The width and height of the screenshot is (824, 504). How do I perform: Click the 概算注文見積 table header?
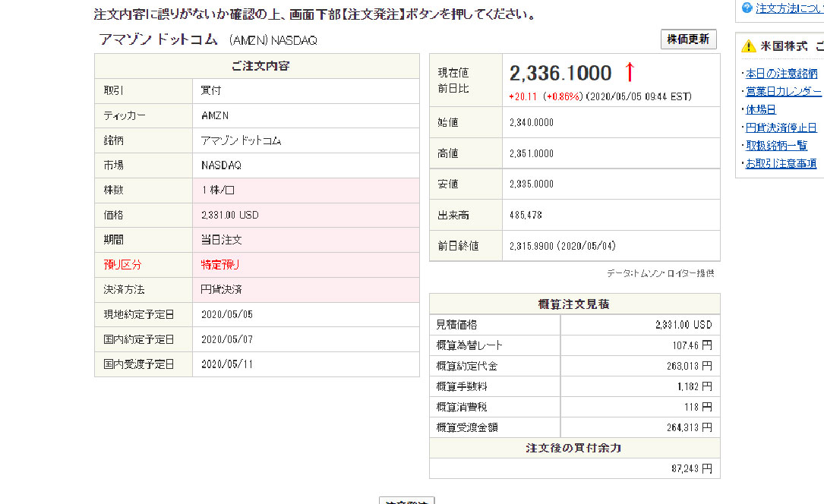[x=574, y=304]
